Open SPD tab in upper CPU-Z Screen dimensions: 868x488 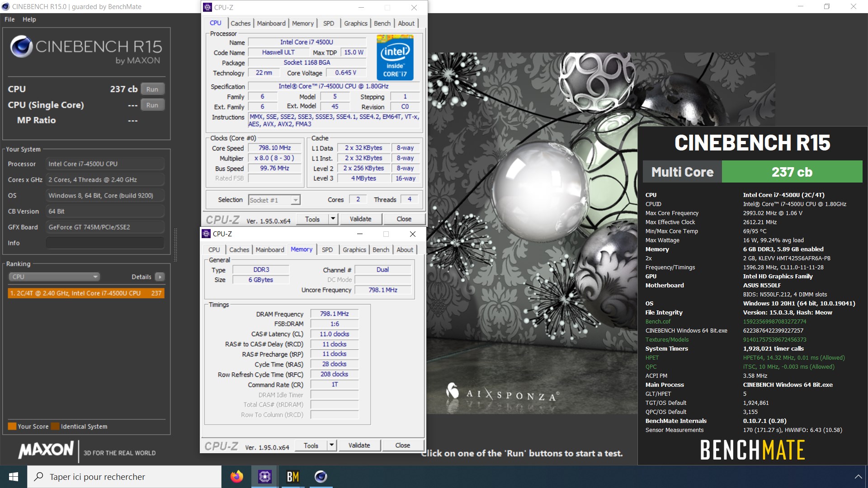[x=329, y=23]
